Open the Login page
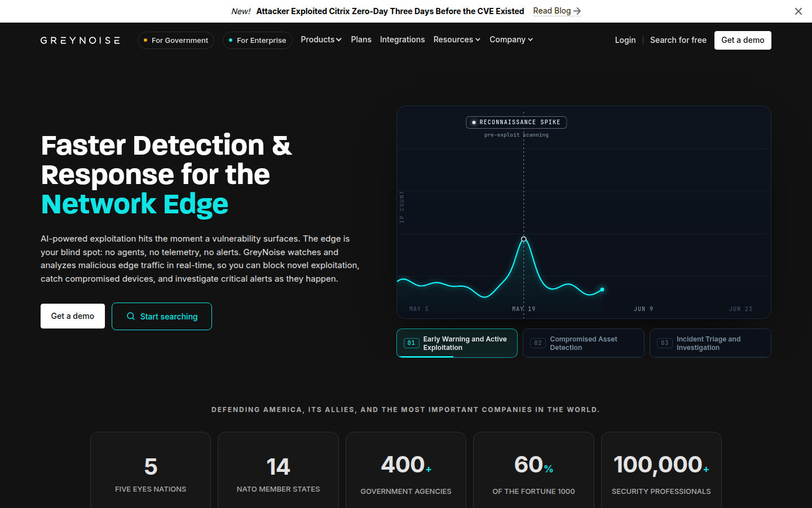The height and width of the screenshot is (508, 812). [625, 40]
